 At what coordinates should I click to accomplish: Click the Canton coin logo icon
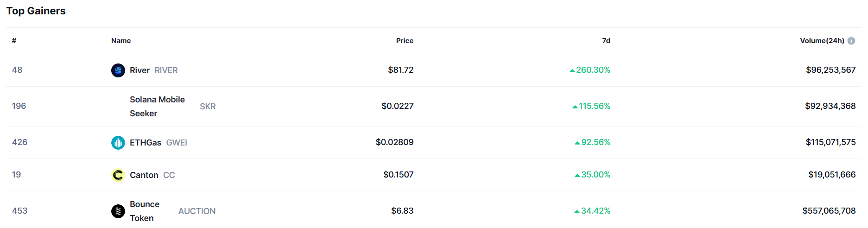[118, 175]
